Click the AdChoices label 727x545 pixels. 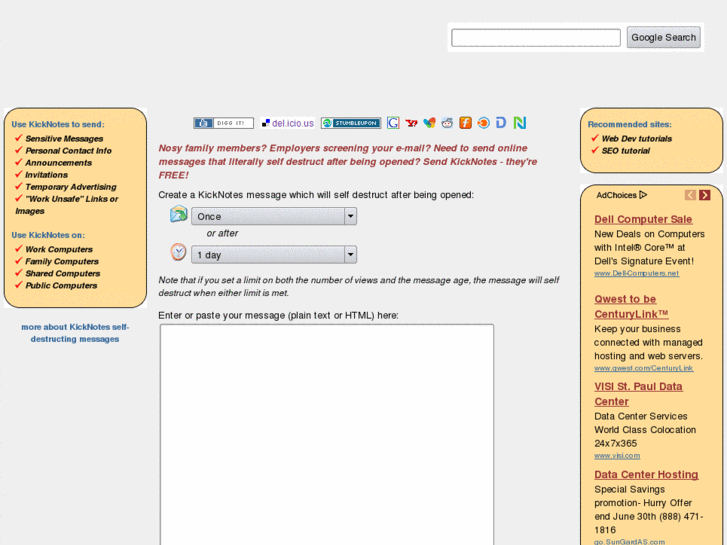[616, 195]
